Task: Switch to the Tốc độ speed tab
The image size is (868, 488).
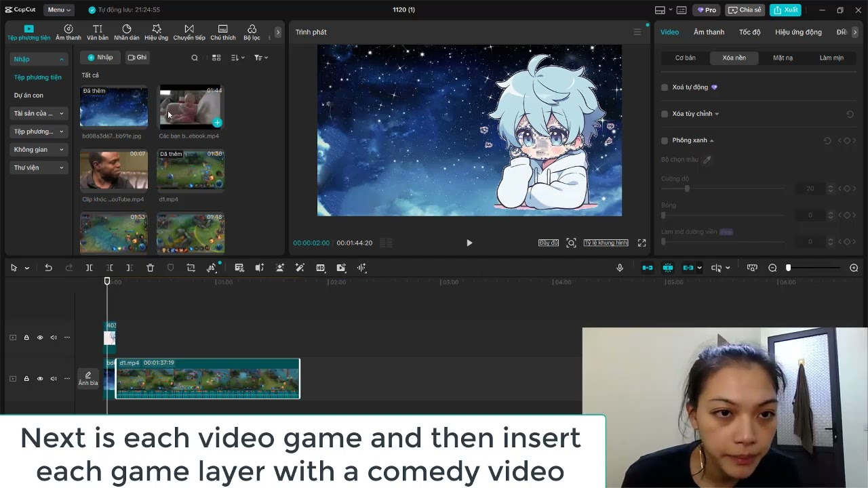Action: (x=749, y=32)
